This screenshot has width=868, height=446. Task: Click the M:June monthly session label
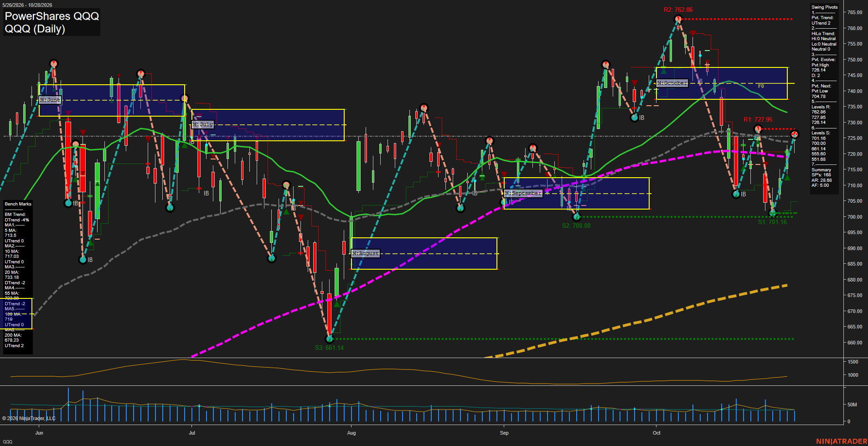pos(50,100)
